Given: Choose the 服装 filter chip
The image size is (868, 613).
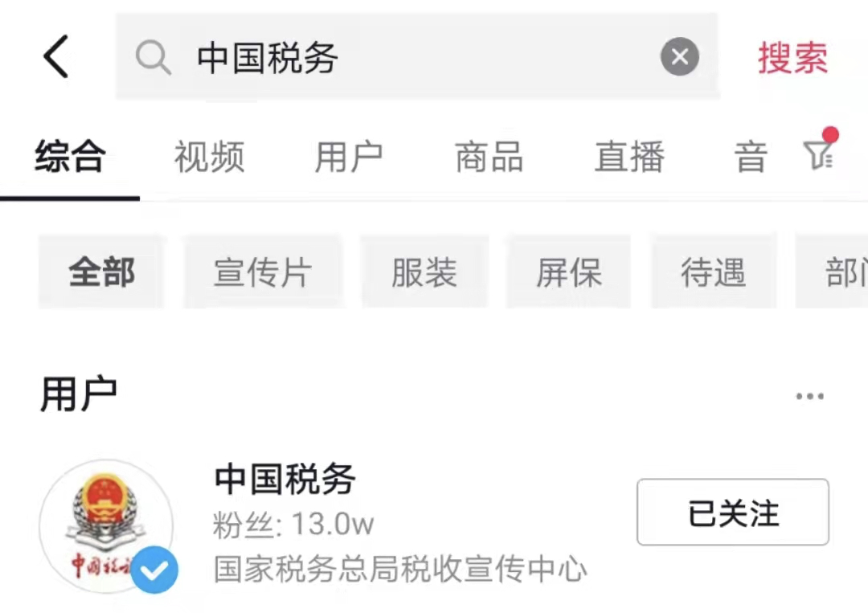Looking at the screenshot, I should tap(424, 272).
